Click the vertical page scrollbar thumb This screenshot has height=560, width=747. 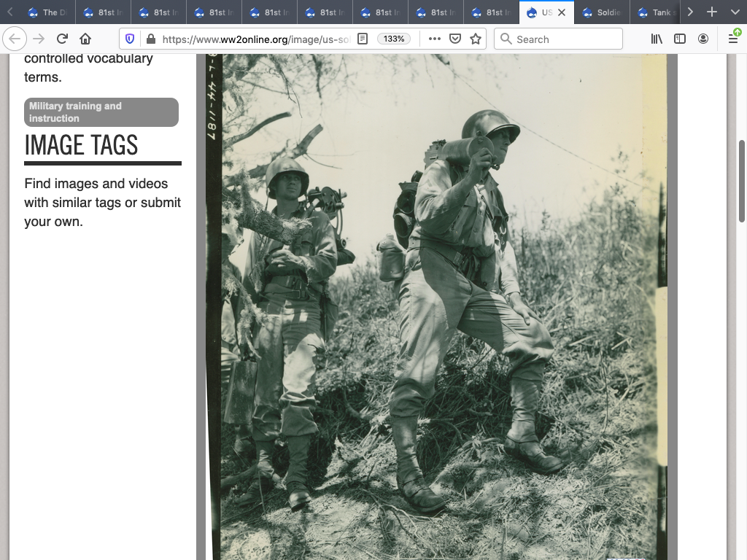742,182
